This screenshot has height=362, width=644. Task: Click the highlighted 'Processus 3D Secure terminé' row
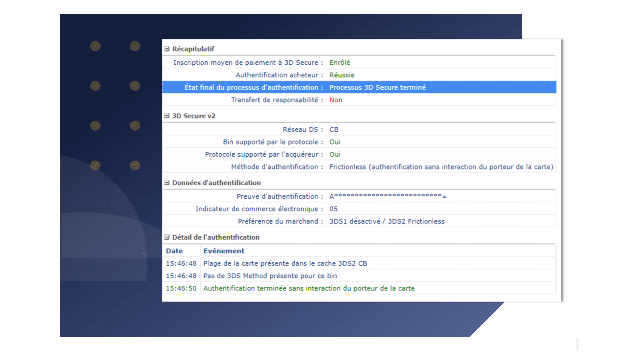coord(359,87)
